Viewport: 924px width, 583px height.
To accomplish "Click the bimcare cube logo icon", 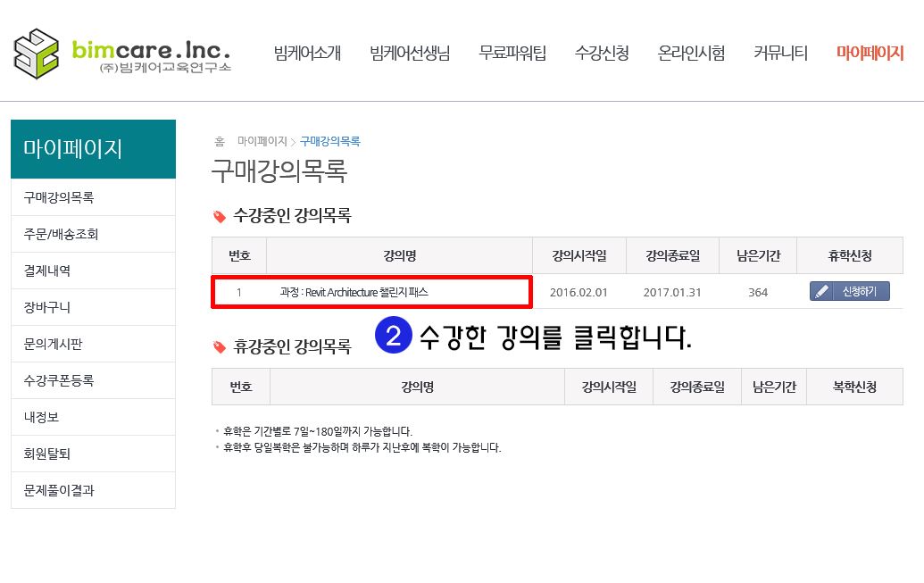I will click(36, 54).
